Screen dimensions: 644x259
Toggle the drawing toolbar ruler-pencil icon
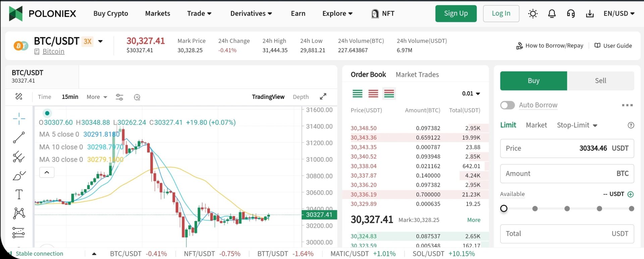[19, 96]
